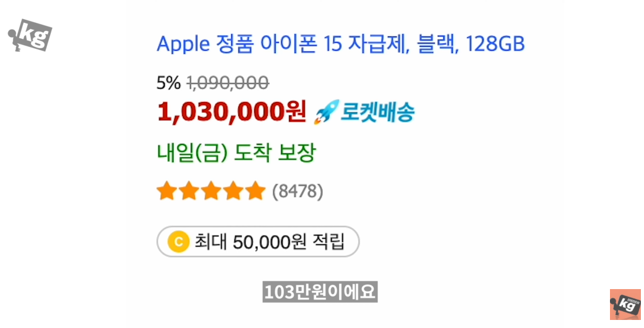Click the 블랙 color text in title
This screenshot has height=328, width=644.
(x=437, y=44)
